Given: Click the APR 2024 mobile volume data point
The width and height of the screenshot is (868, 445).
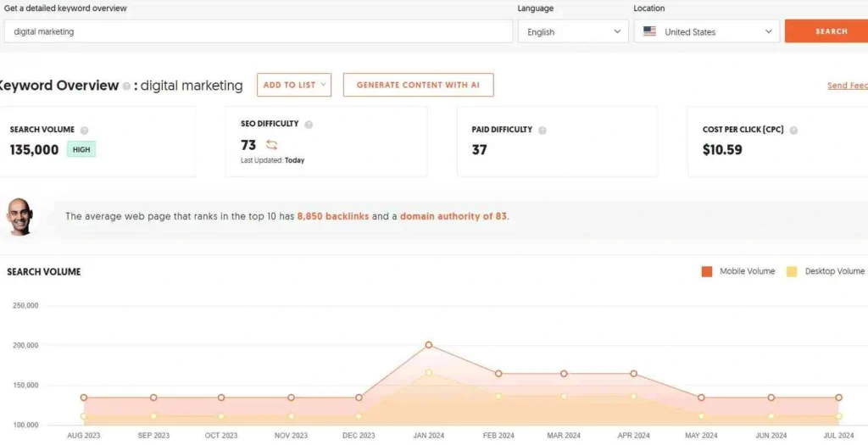Looking at the screenshot, I should point(633,374).
